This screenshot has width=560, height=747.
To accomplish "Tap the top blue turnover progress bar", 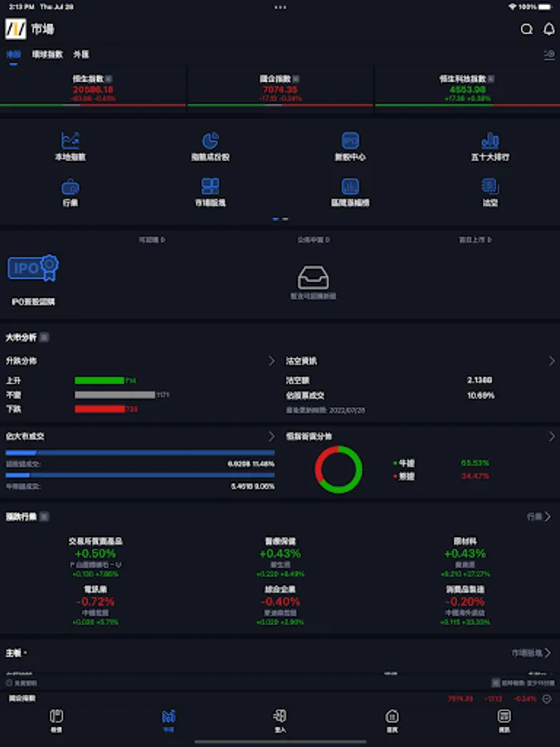I will tap(140, 452).
